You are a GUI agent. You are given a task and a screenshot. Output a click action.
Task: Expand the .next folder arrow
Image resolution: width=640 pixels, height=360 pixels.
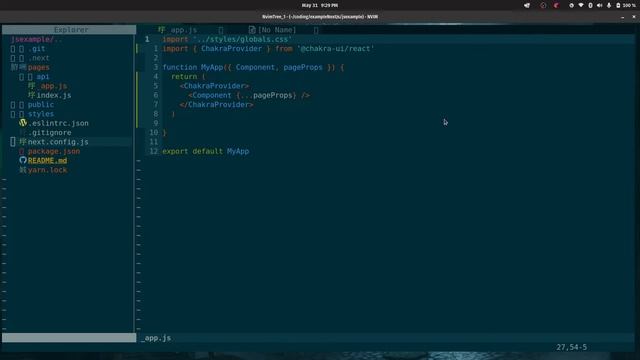click(13, 58)
